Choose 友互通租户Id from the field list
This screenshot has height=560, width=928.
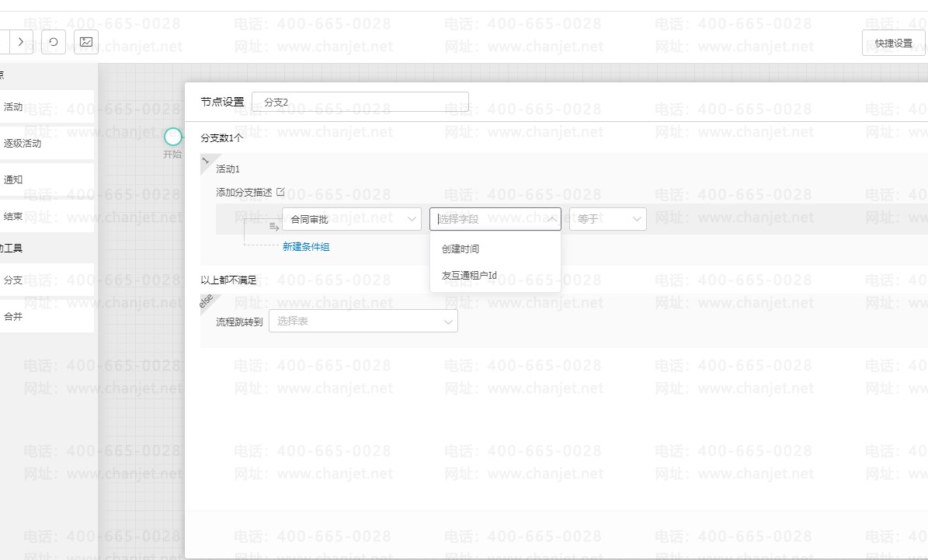(x=495, y=275)
